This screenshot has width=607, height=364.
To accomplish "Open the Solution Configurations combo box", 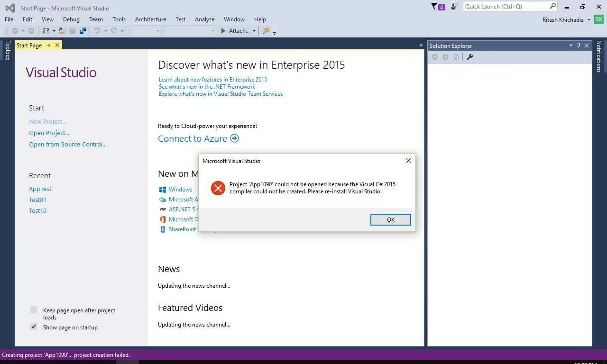I will pyautogui.click(x=146, y=31).
